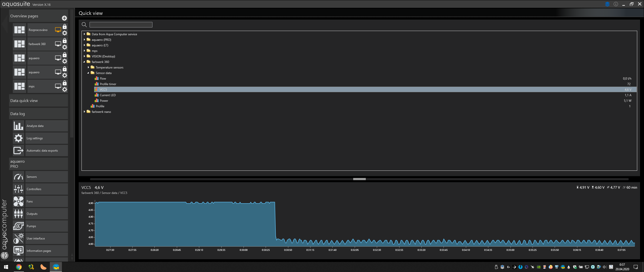Image resolution: width=644 pixels, height=272 pixels.
Task: Toggle lock on mps overview page
Action: click(x=65, y=83)
